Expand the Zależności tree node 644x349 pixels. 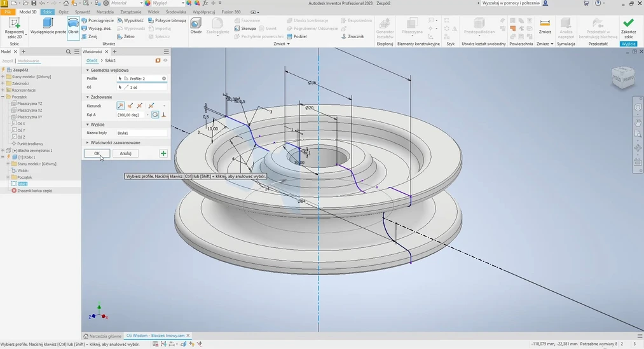point(3,83)
